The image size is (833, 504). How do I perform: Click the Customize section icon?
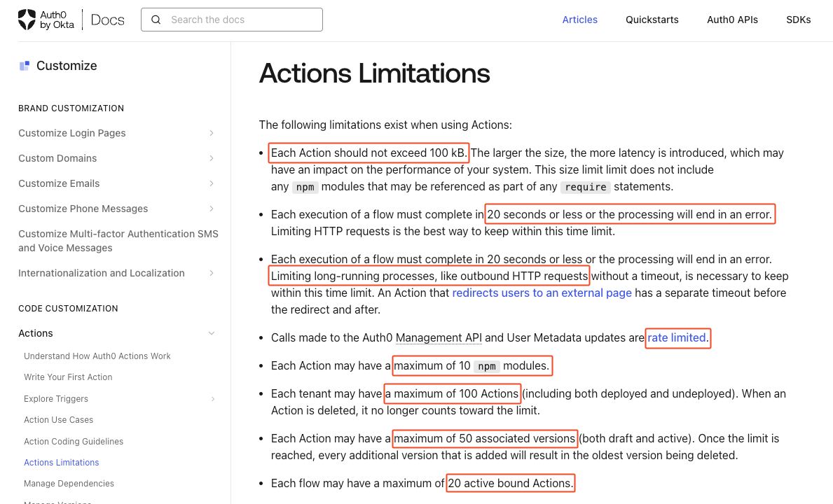(25, 66)
